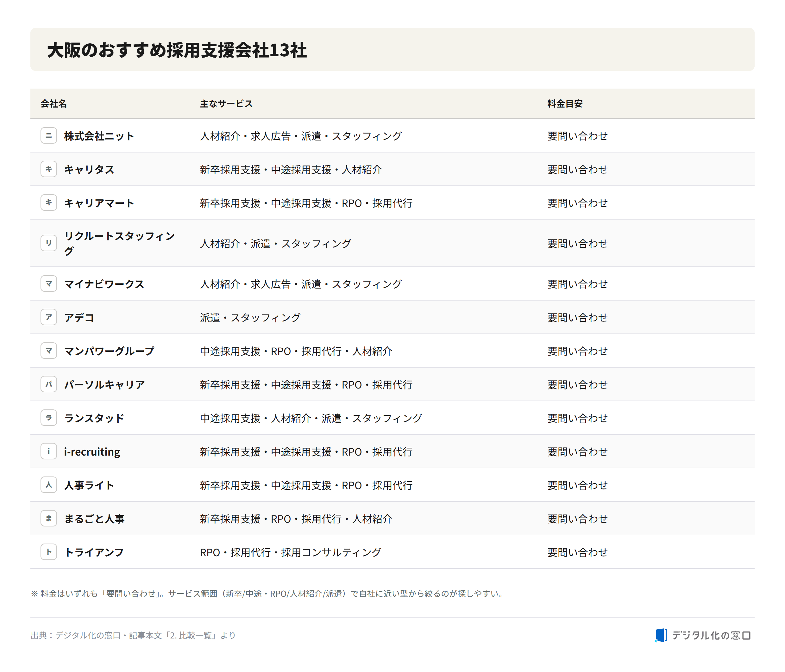Click the 出典 source citation line
The image size is (785, 672).
[133, 635]
